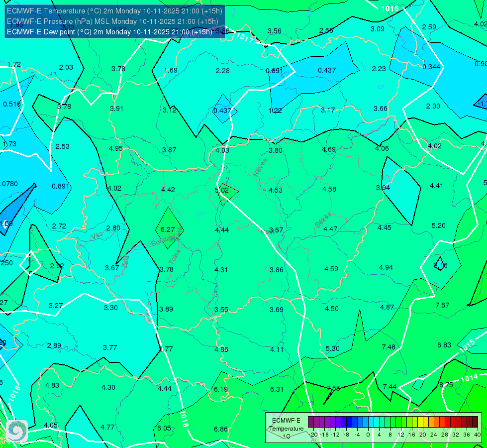
Task: Click the 6.83 temperature value
Action: (x=444, y=345)
